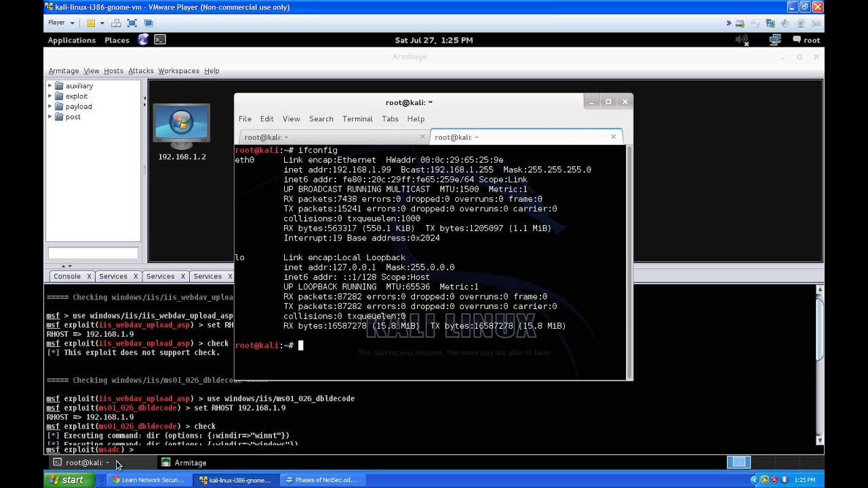The height and width of the screenshot is (488, 868).
Task: Open the Places menu in Kali panel
Action: [x=117, y=40]
